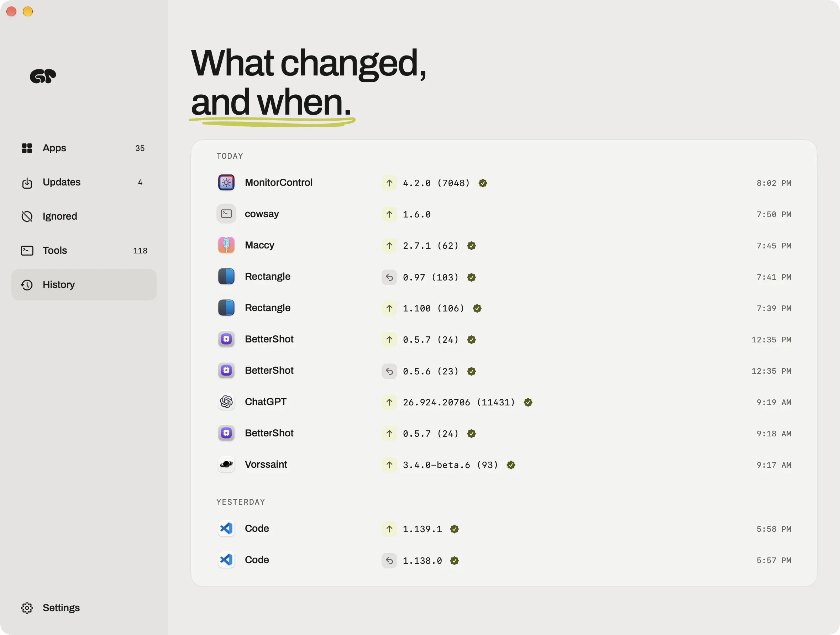Click the Vorssaint app icon
840x635 pixels.
(x=226, y=465)
